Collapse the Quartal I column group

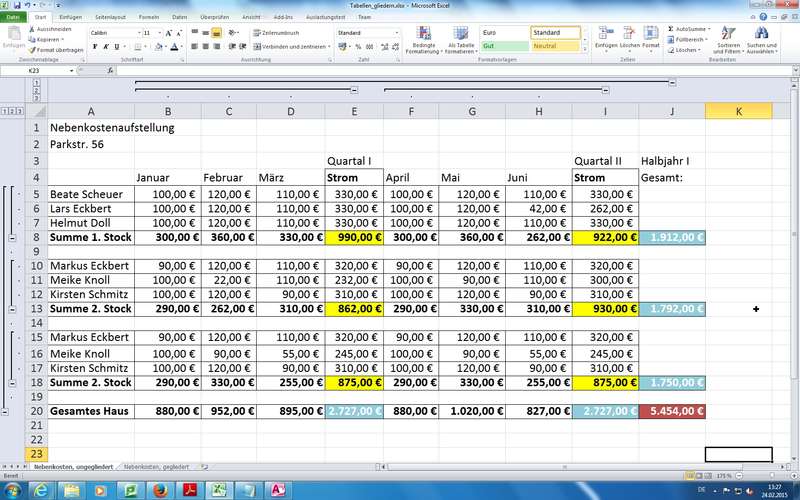coord(355,90)
